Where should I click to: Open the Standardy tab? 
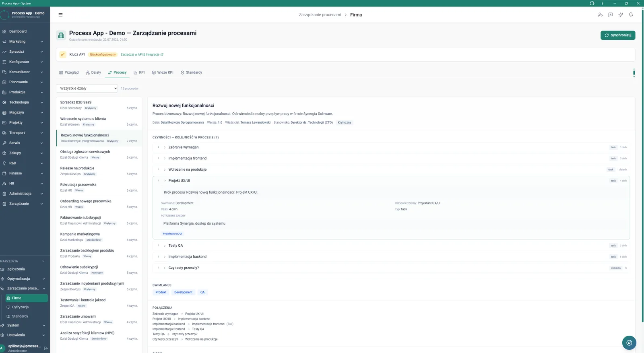pyautogui.click(x=191, y=72)
